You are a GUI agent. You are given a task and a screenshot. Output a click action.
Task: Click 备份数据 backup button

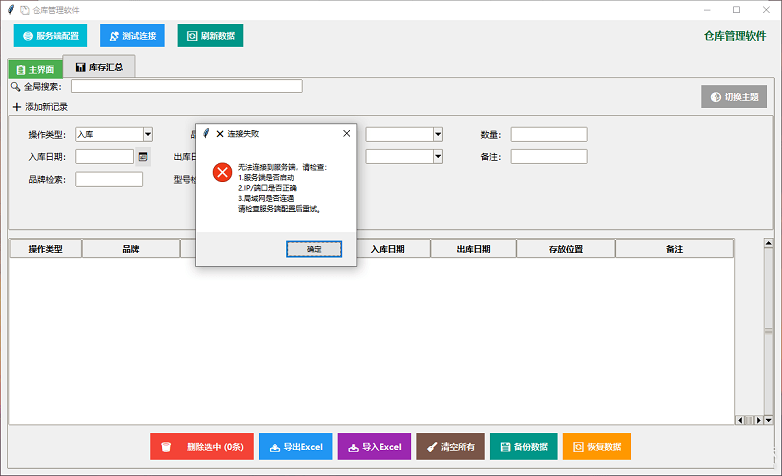click(523, 447)
